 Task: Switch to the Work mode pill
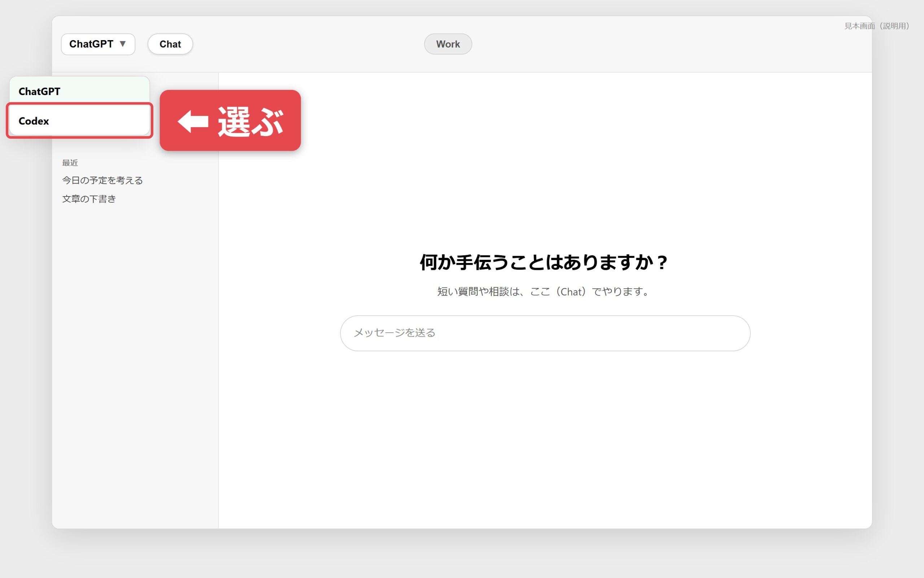point(448,44)
